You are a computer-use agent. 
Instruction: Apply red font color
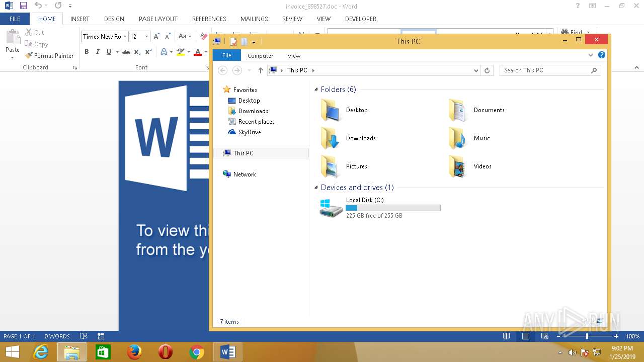198,52
